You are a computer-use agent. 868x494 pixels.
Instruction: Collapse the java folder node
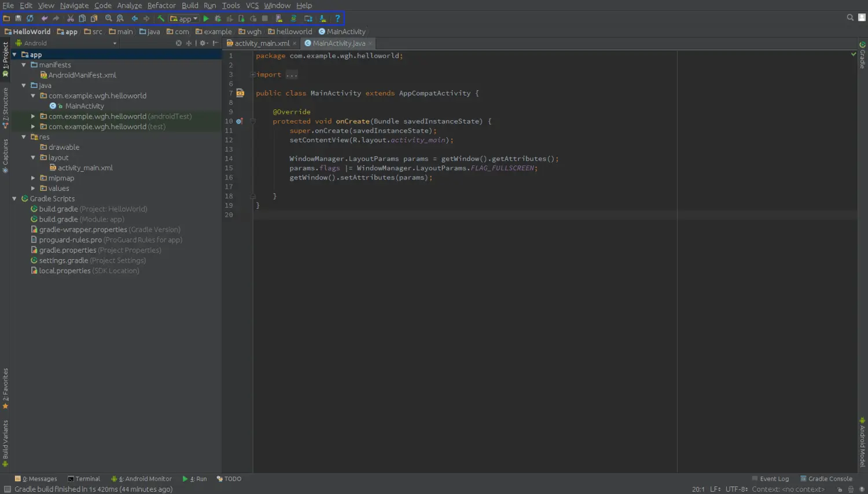coord(24,86)
